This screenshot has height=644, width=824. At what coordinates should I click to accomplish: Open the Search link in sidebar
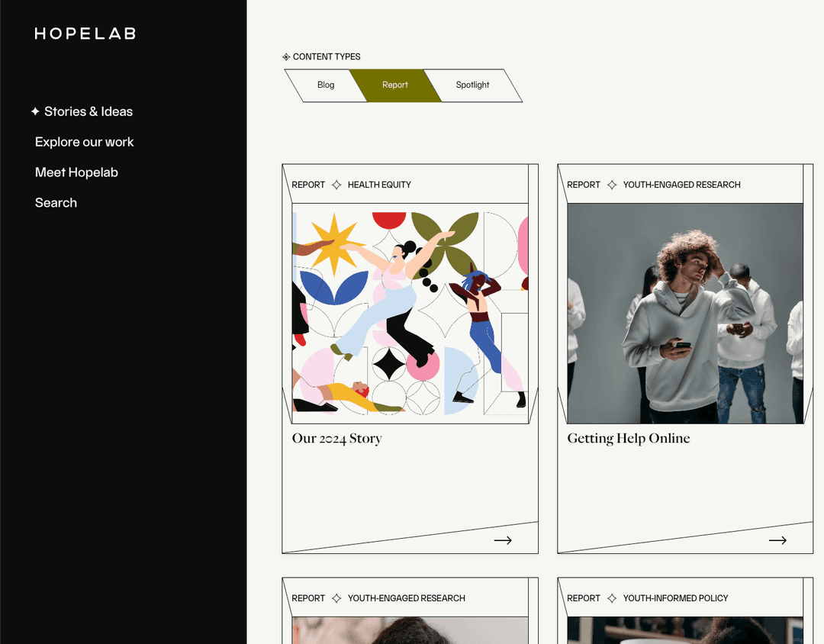56,203
